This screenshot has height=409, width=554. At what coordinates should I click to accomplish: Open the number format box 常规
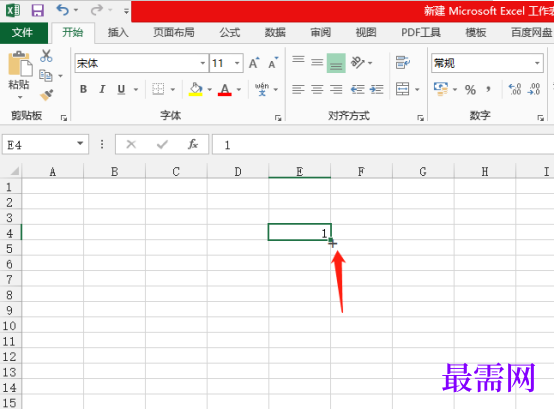(487, 63)
